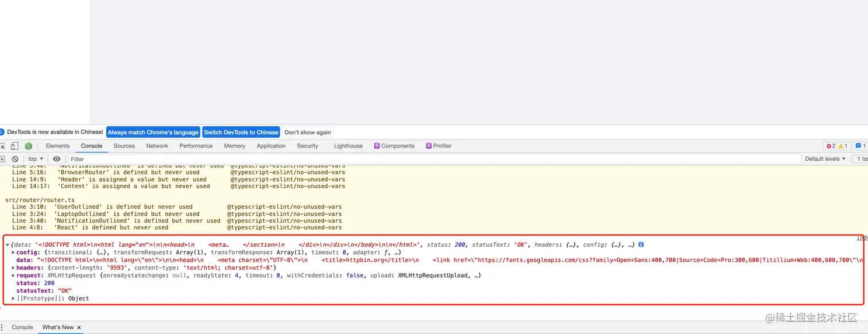This screenshot has width=868, height=334.
Task: Open the Application tab
Action: point(271,146)
